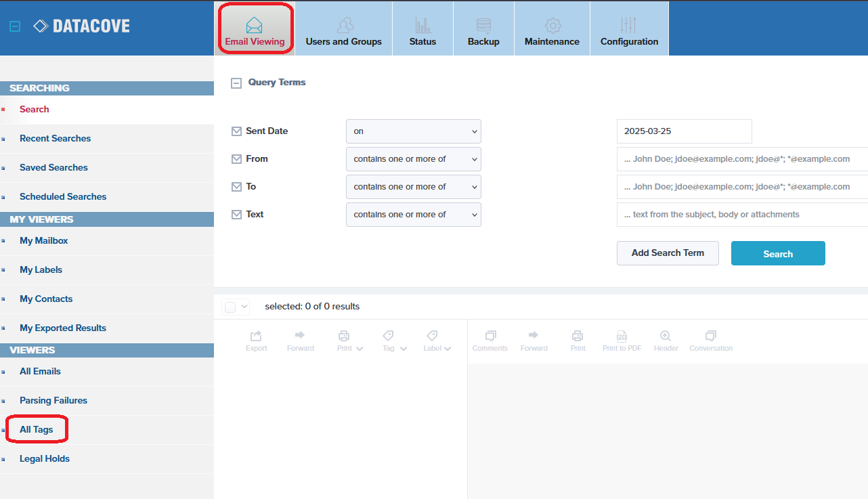Viewport: 868px width, 499px height.
Task: Switch to Users and Groups tab
Action: click(343, 28)
